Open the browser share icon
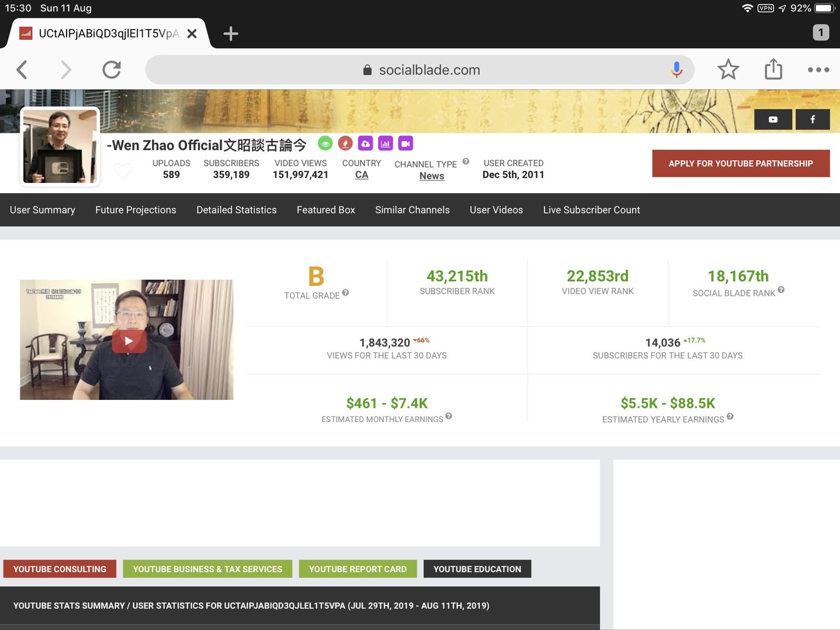The width and height of the screenshot is (840, 630). pos(773,69)
